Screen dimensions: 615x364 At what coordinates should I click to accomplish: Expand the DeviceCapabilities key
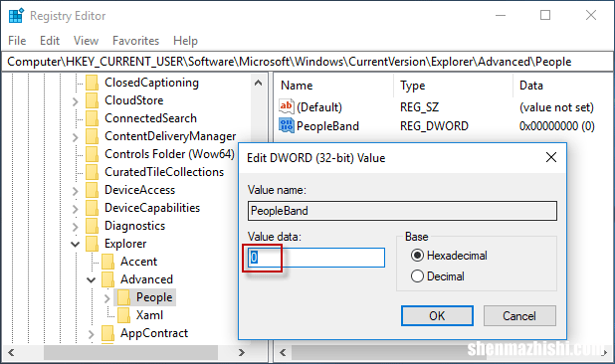[76, 209]
